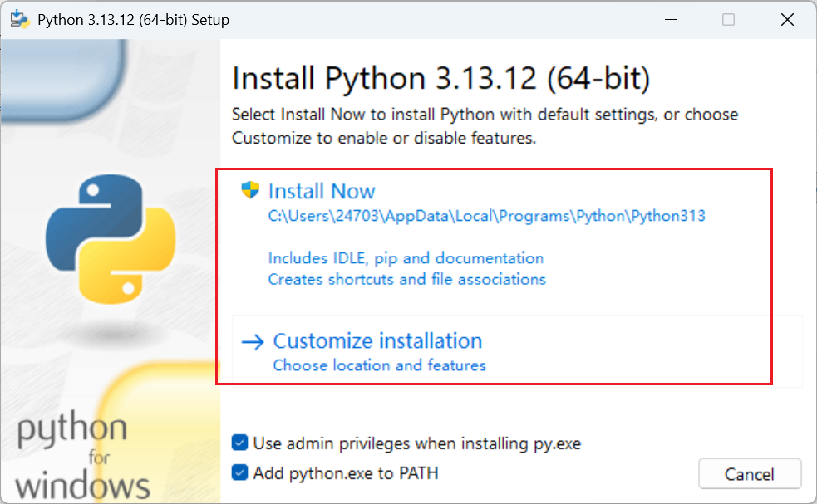Viewport: 817px width, 504px height.
Task: Open Customize installation options
Action: [378, 341]
